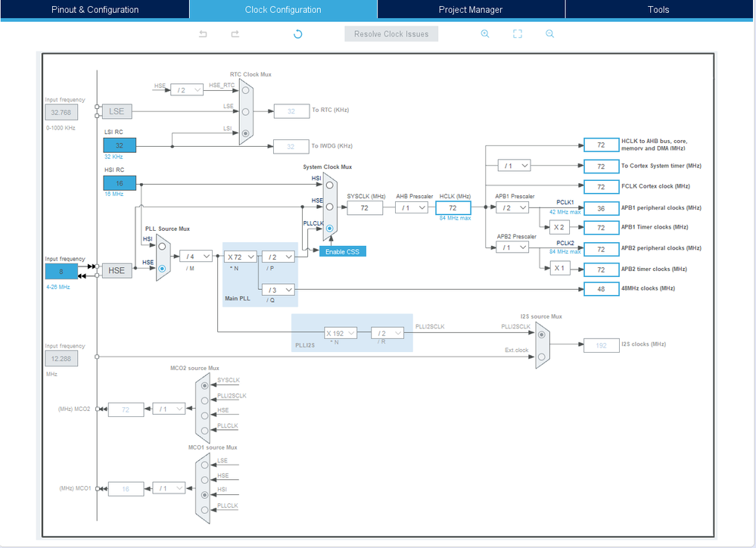Click the I2S clocks value 192
Image resolution: width=756 pixels, height=548 pixels.
tap(601, 345)
